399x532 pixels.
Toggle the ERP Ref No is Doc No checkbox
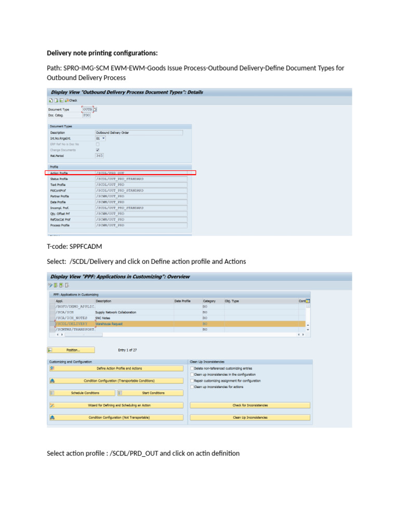click(98, 144)
